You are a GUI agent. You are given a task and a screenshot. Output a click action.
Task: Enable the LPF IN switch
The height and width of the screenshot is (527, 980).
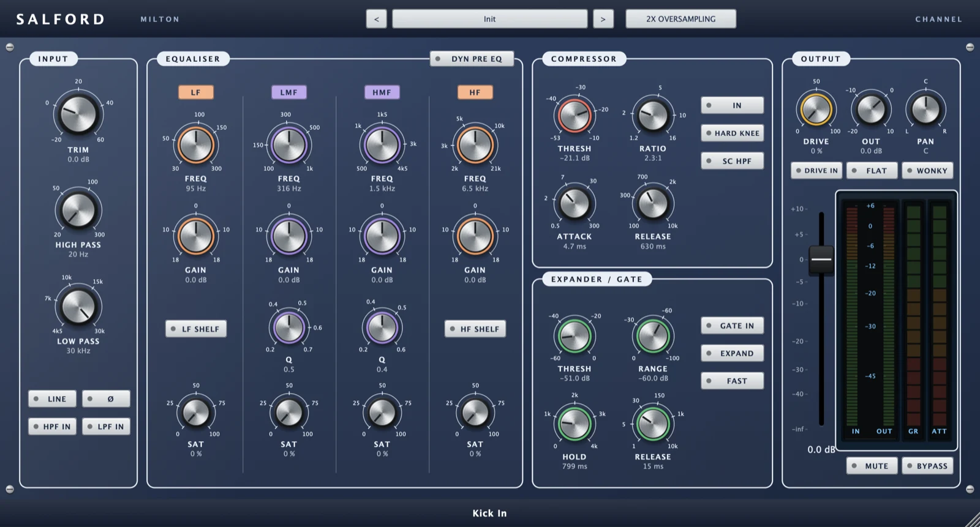coord(106,427)
